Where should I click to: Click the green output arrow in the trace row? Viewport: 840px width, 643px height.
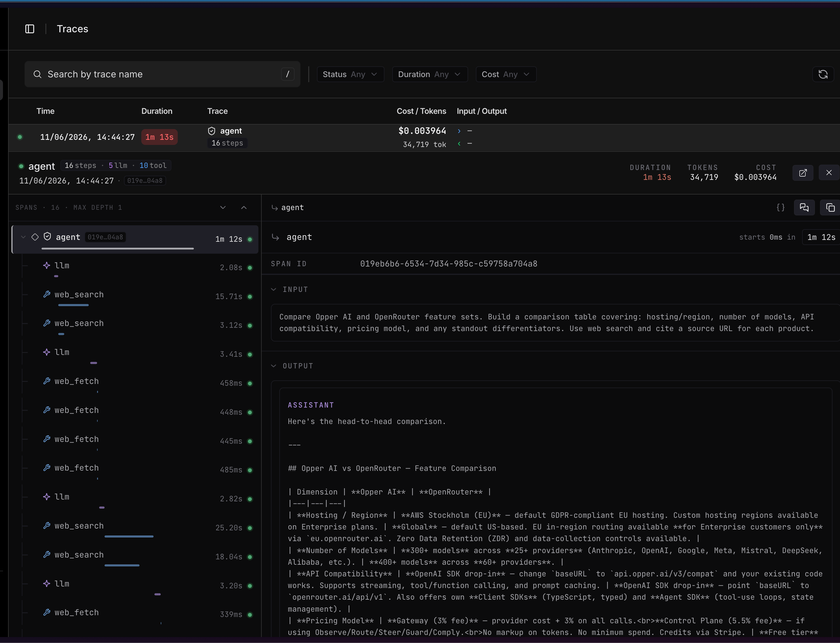point(459,144)
